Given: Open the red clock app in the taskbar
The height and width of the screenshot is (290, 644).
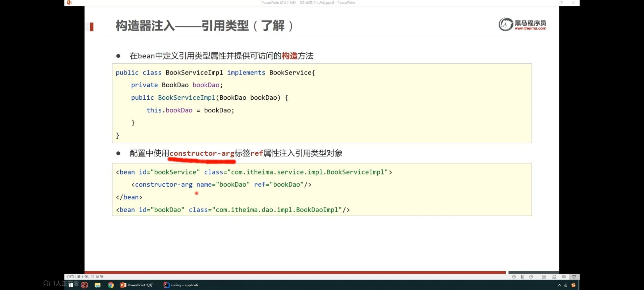Looking at the screenshot, I should pos(85,285).
